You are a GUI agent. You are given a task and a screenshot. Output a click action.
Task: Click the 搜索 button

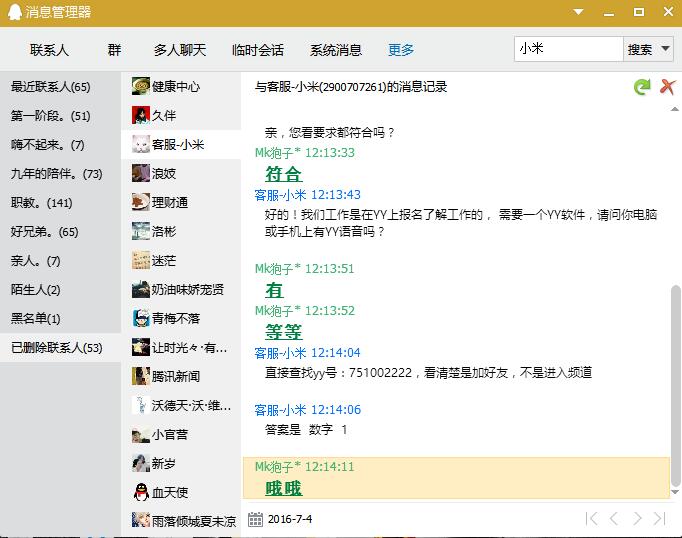click(640, 49)
